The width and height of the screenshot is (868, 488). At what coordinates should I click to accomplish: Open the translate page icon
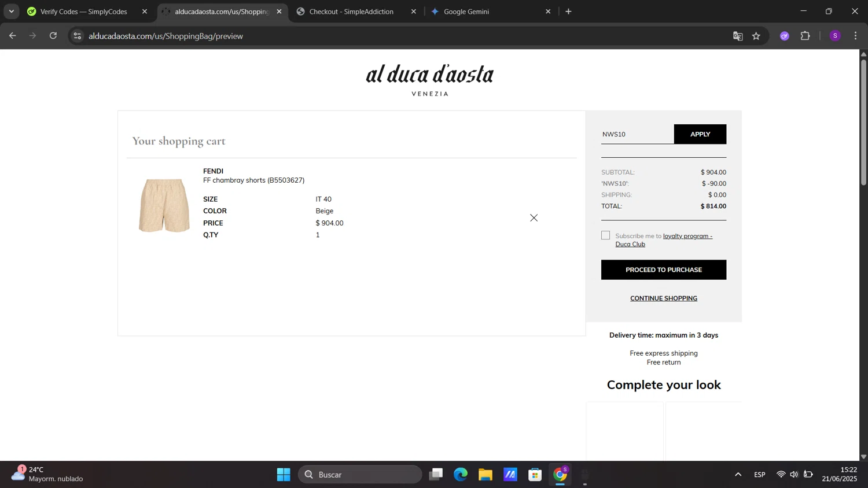coord(738,36)
